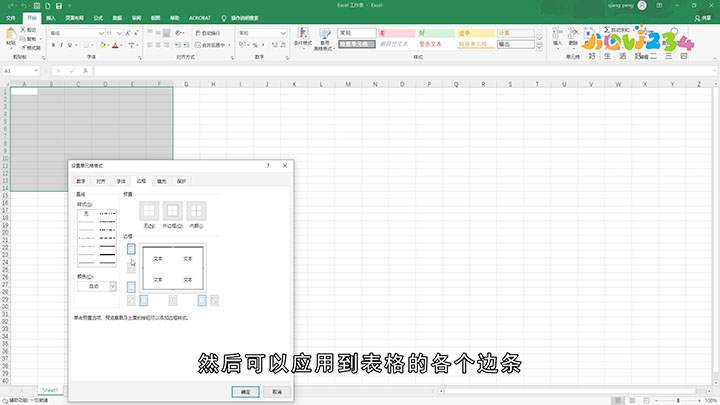Select the thick solid line style
Screen dimensions: 720x405
click(x=107, y=254)
